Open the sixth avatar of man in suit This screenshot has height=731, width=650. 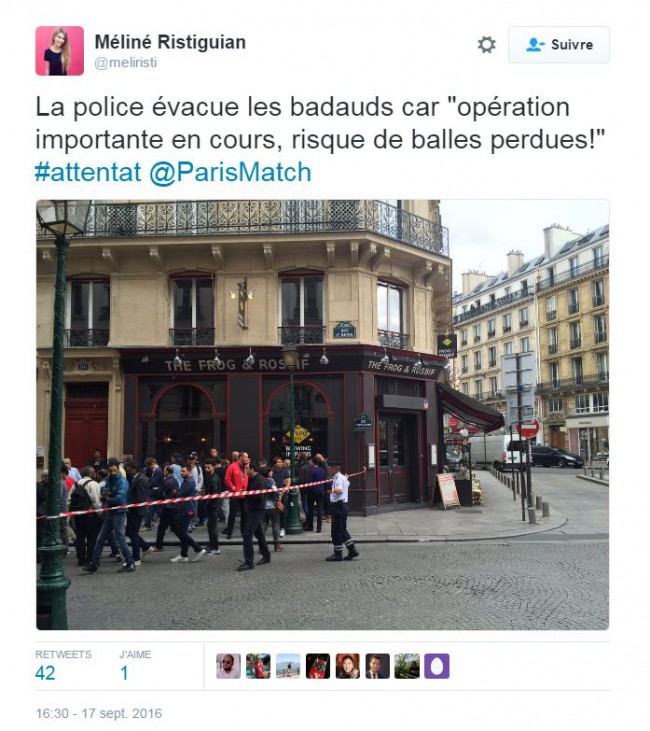click(x=378, y=666)
